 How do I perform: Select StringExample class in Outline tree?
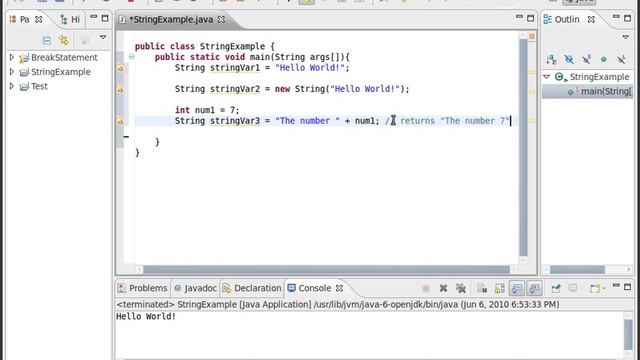click(599, 77)
